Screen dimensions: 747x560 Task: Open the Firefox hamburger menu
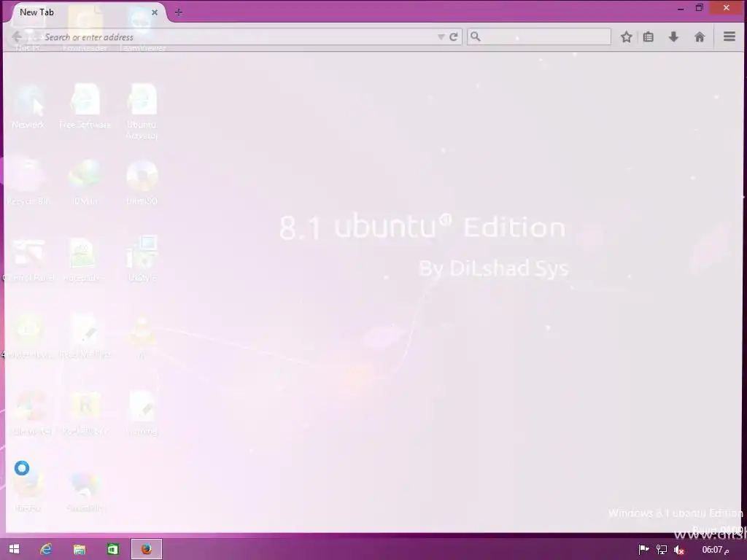729,36
